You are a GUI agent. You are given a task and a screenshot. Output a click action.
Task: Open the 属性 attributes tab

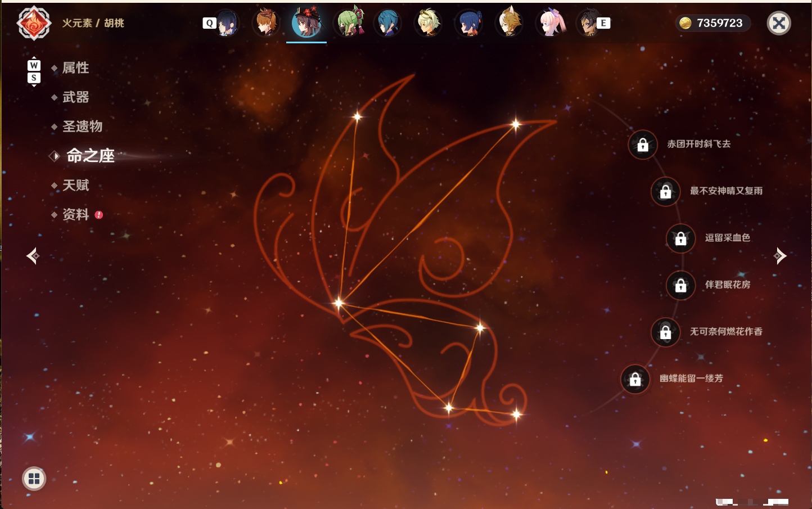[75, 68]
